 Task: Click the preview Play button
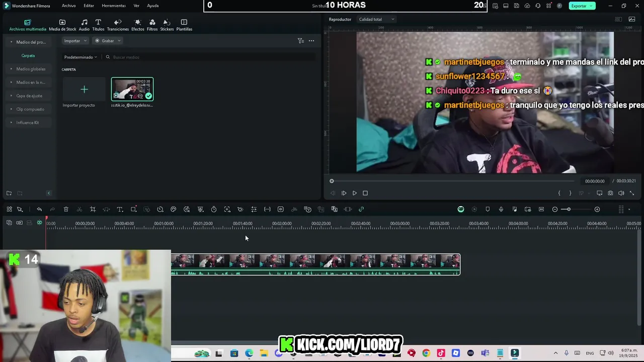pos(355,193)
